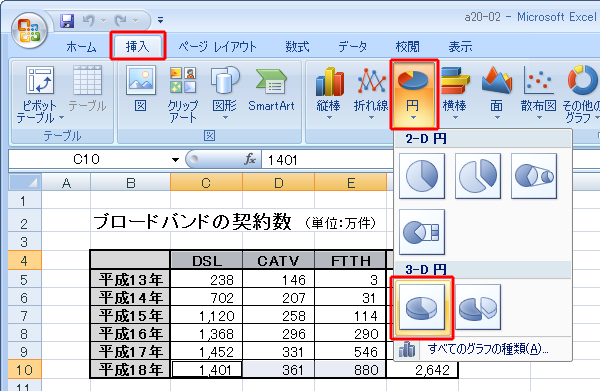This screenshot has width=600, height=391.
Task: Select column A header
Action: pos(66,183)
